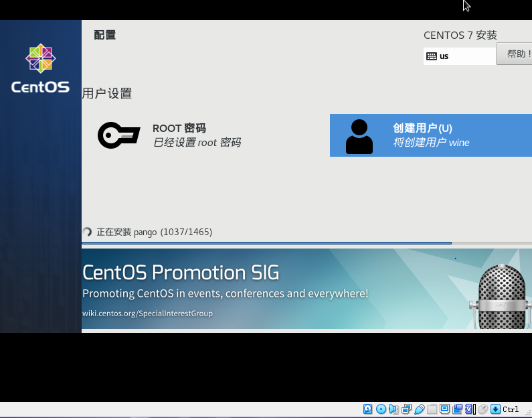Image resolution: width=532 pixels, height=418 pixels.
Task: Click the installing spinner icon
Action: [x=87, y=232]
